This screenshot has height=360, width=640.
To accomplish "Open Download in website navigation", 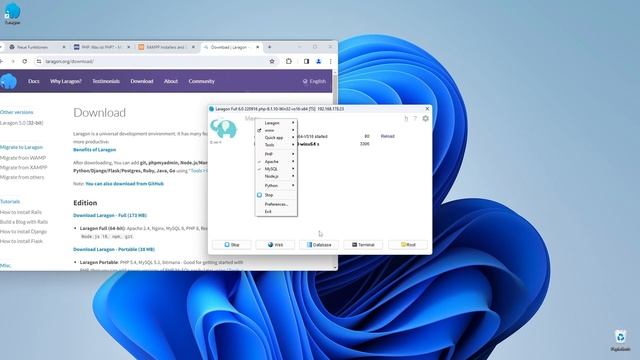I will [142, 81].
